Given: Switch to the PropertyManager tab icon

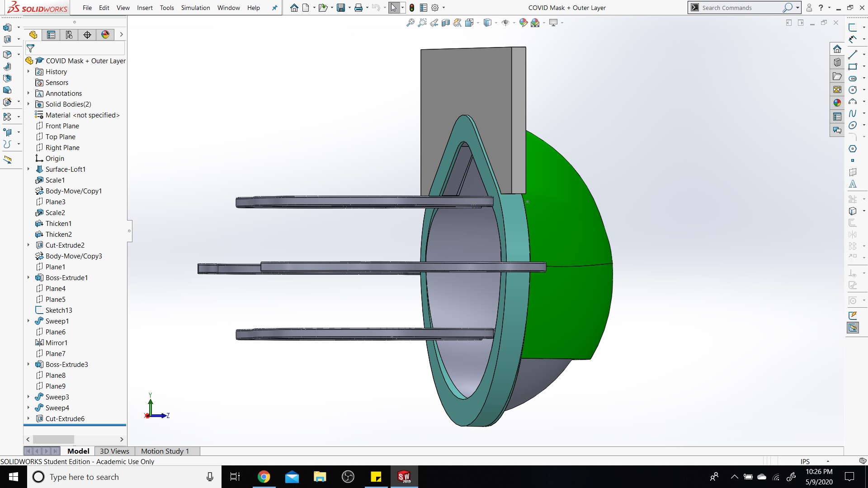Looking at the screenshot, I should [51, 35].
